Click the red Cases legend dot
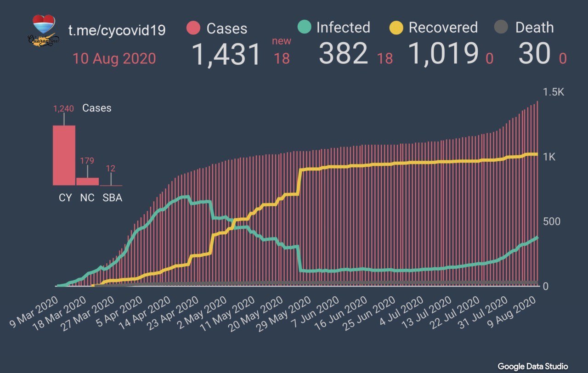Viewport: 588px width, 373px height. 193,28
